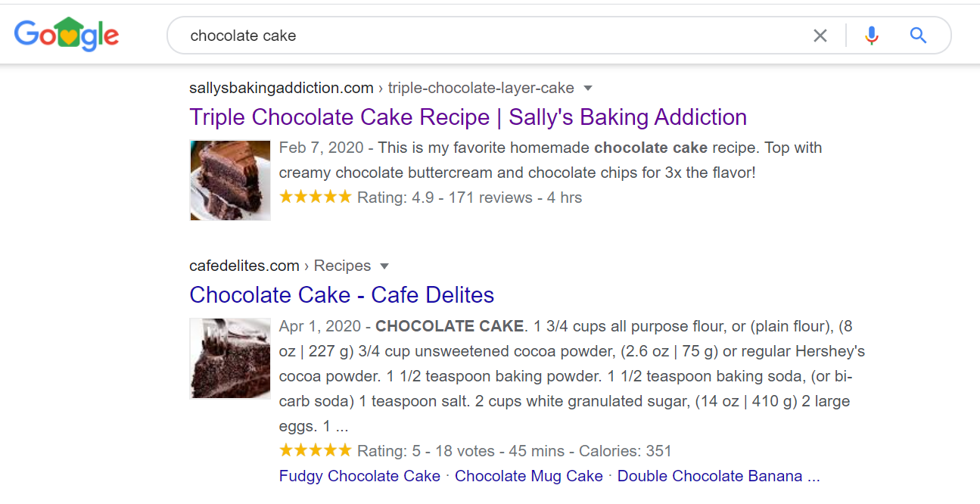Click the Cafe Delites result description snippet

[571, 376]
